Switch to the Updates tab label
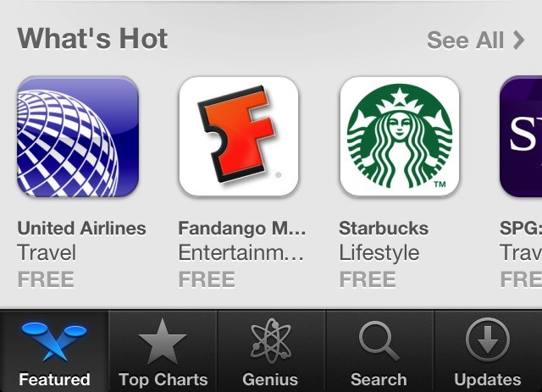The height and width of the screenshot is (392, 542). pos(488,379)
